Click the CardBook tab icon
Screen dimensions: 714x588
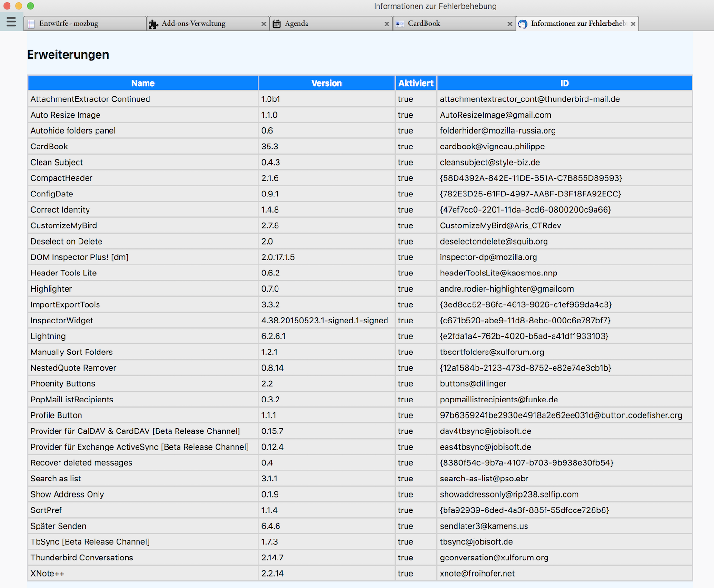click(x=400, y=24)
